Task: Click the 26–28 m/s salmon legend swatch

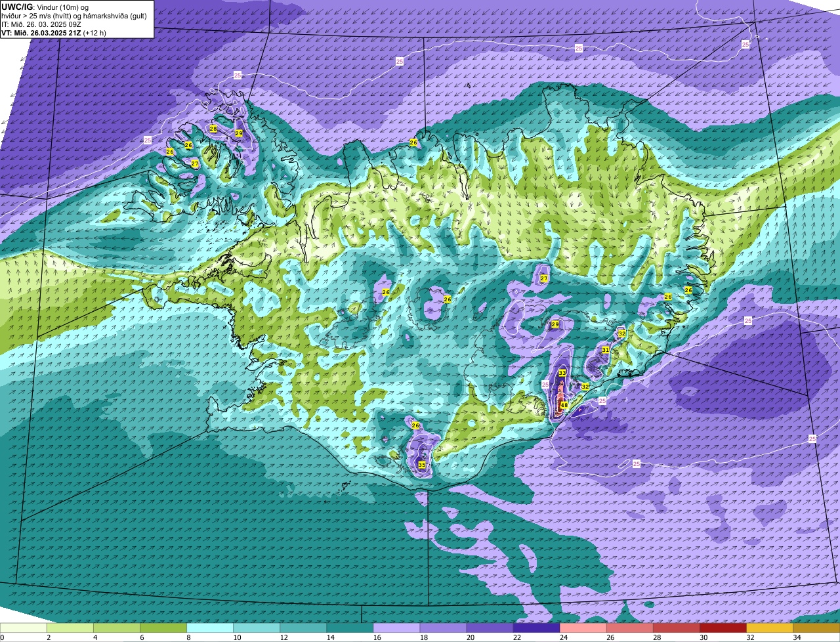Action: pos(629,628)
